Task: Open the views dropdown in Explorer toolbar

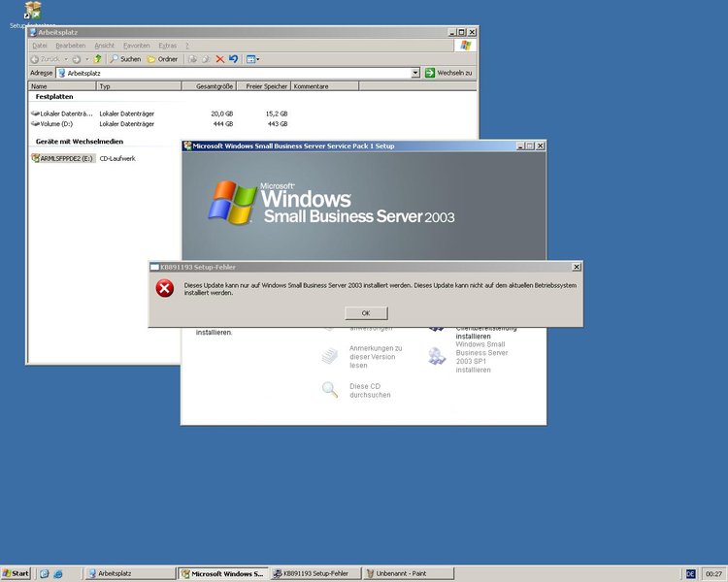Action: pyautogui.click(x=252, y=59)
